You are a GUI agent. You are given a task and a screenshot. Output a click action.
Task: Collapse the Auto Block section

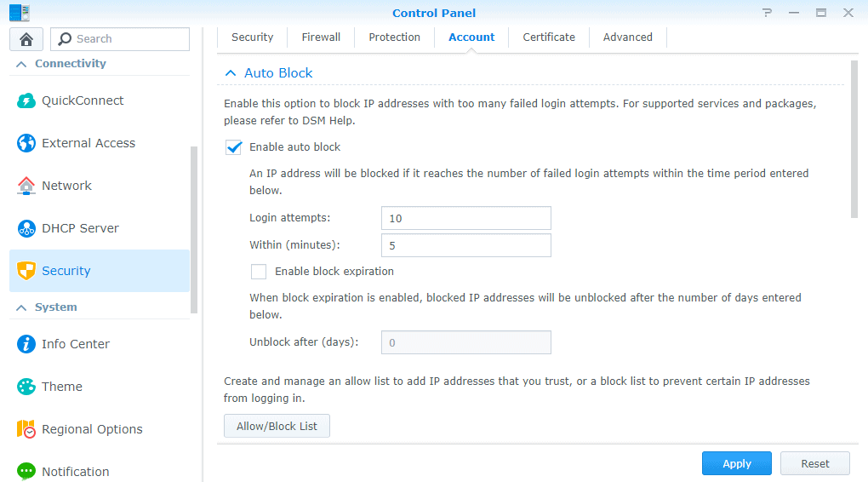coord(231,73)
